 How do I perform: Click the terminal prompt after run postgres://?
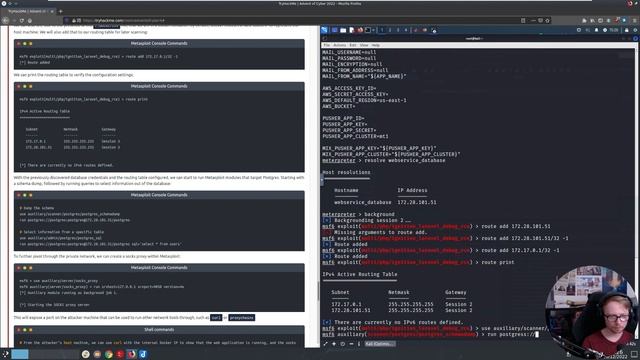pyautogui.click(x=537, y=334)
